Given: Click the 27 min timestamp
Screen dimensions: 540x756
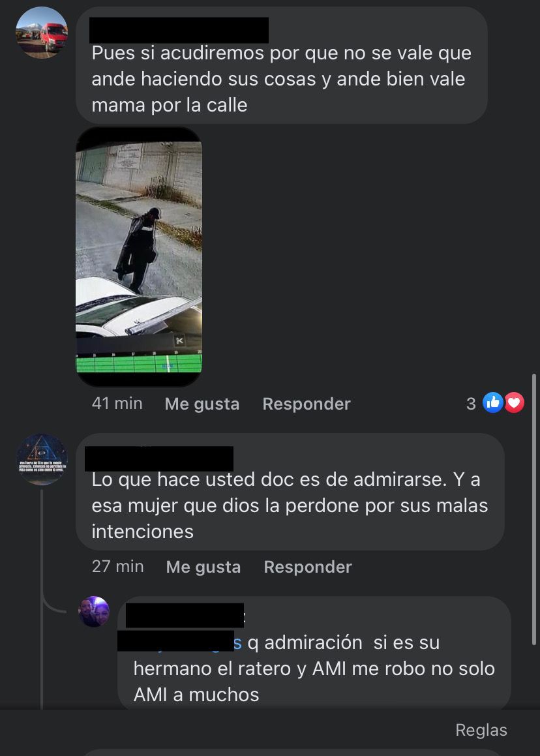Looking at the screenshot, I should coord(117,566).
